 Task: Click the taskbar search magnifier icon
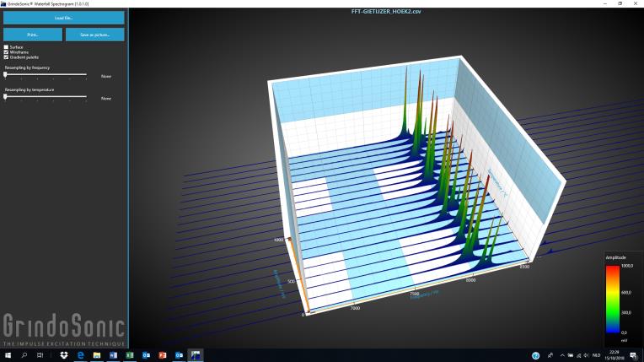point(24,355)
